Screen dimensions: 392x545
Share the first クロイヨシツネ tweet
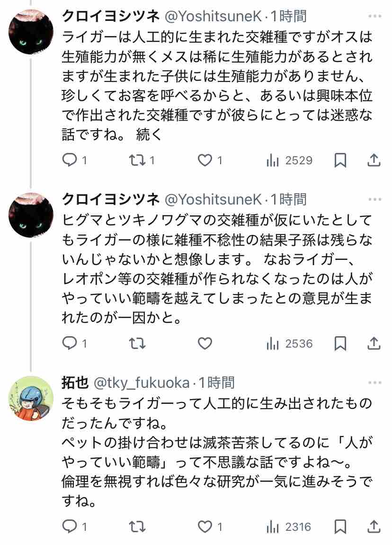(x=374, y=160)
